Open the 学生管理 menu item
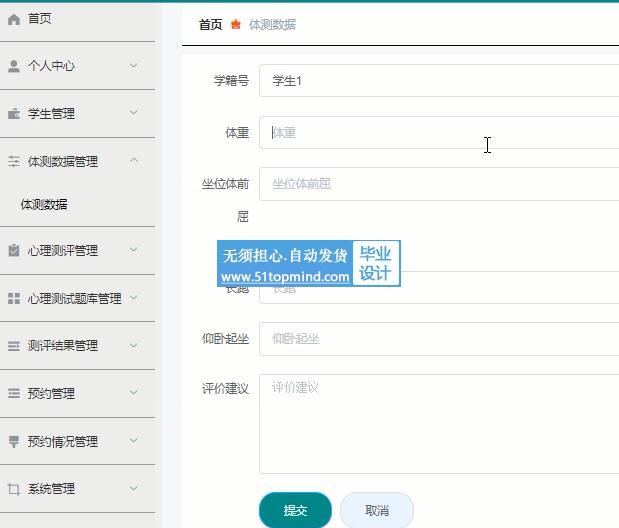Viewport: 619px width, 528px height. click(x=51, y=114)
